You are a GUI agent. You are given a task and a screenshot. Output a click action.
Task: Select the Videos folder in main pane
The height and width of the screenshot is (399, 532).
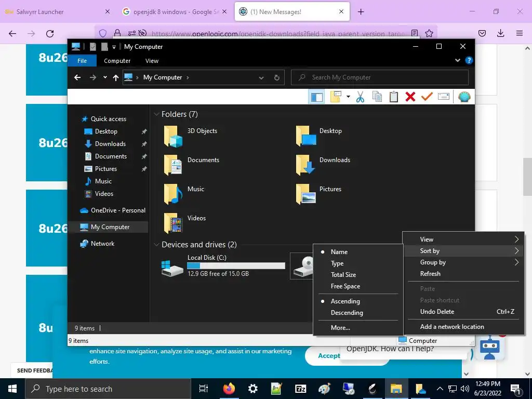point(185,223)
